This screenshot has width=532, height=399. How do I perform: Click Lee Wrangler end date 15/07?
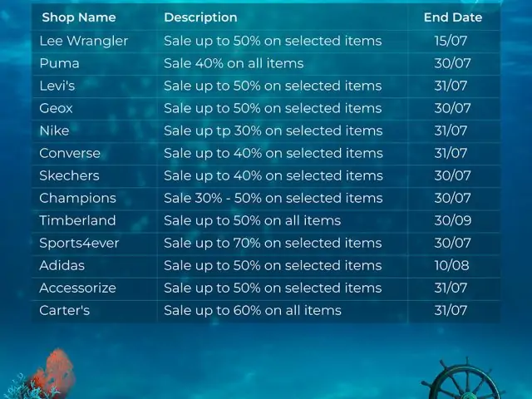click(451, 41)
